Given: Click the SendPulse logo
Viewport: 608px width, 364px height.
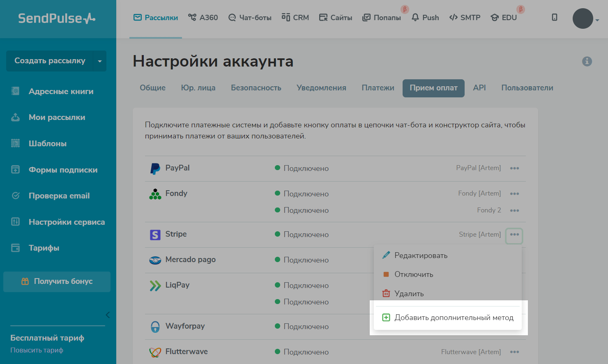Looking at the screenshot, I should (57, 18).
